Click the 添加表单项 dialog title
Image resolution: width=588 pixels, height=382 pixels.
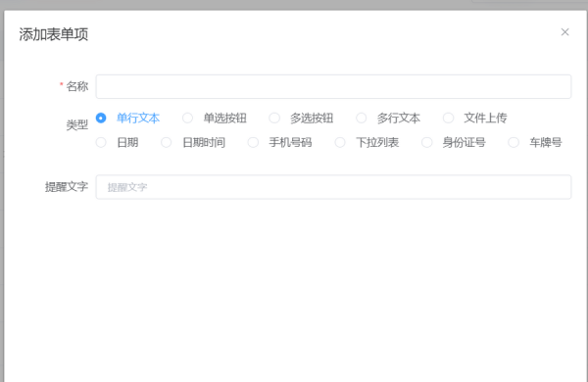[x=54, y=34]
